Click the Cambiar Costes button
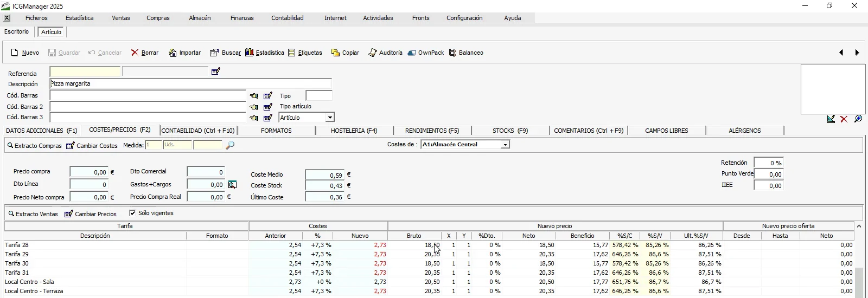 tap(92, 146)
